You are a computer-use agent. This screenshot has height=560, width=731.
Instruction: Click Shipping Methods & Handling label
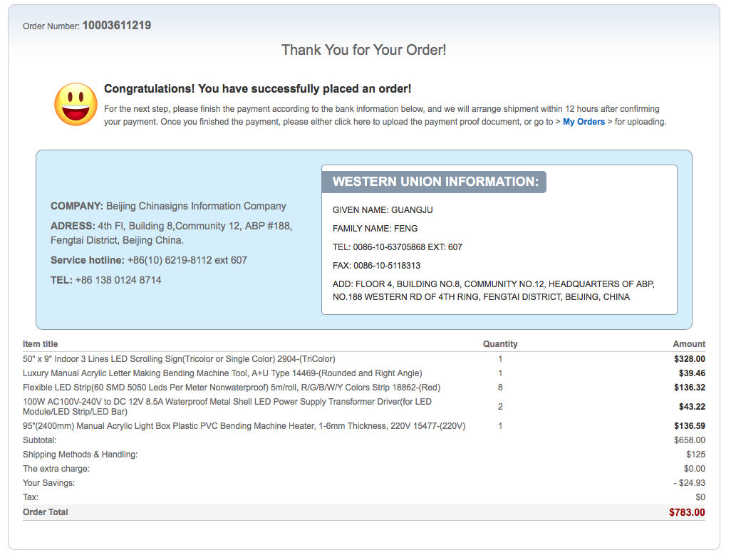click(81, 455)
